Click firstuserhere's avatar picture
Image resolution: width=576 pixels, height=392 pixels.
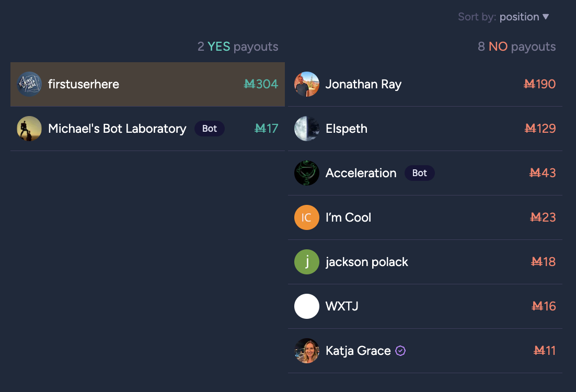(29, 84)
